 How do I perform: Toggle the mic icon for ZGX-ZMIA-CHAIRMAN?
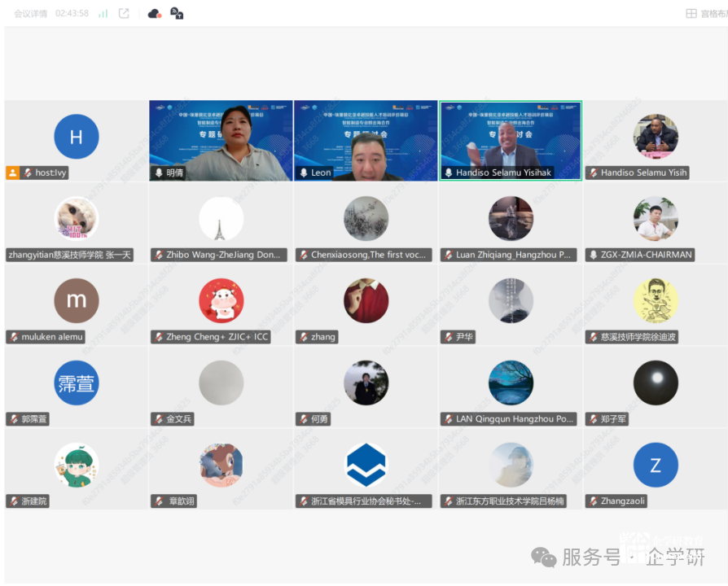click(x=593, y=255)
